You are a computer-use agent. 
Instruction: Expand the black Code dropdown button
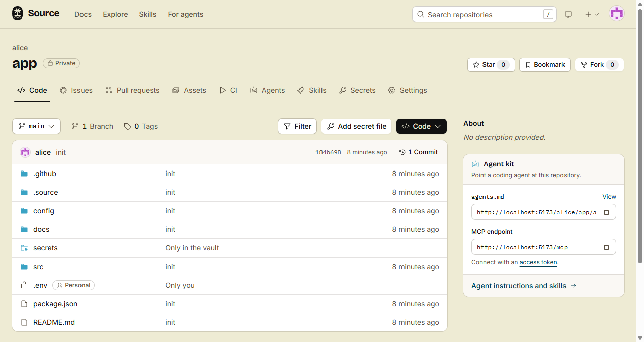(x=422, y=126)
